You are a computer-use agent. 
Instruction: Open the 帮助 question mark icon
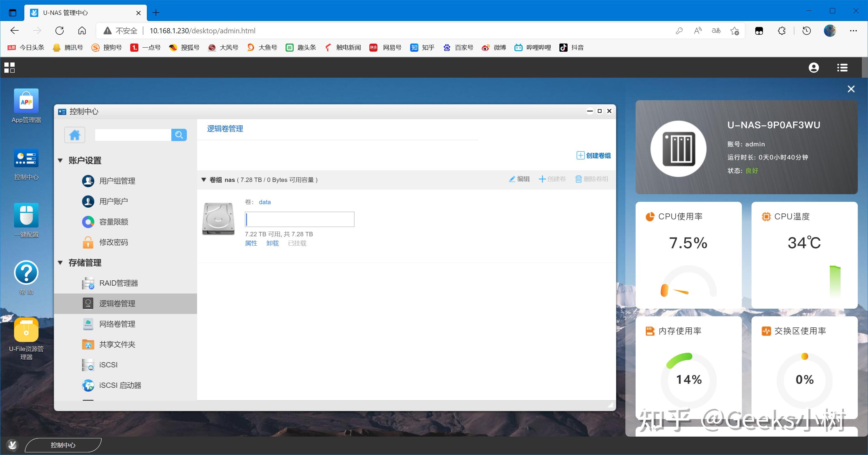(26, 273)
